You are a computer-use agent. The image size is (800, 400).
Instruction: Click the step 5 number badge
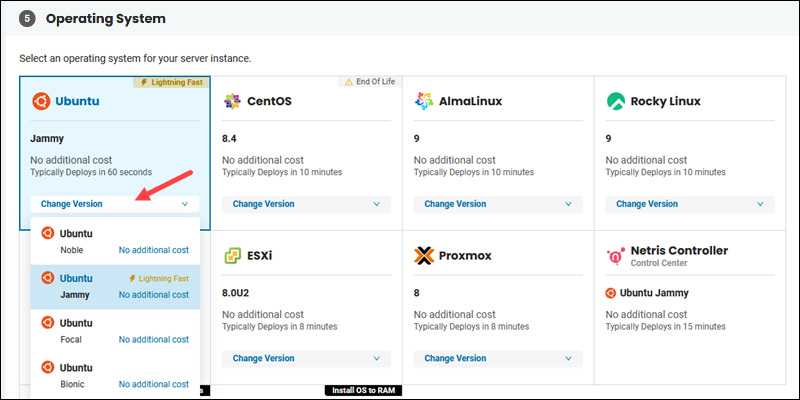[28, 19]
